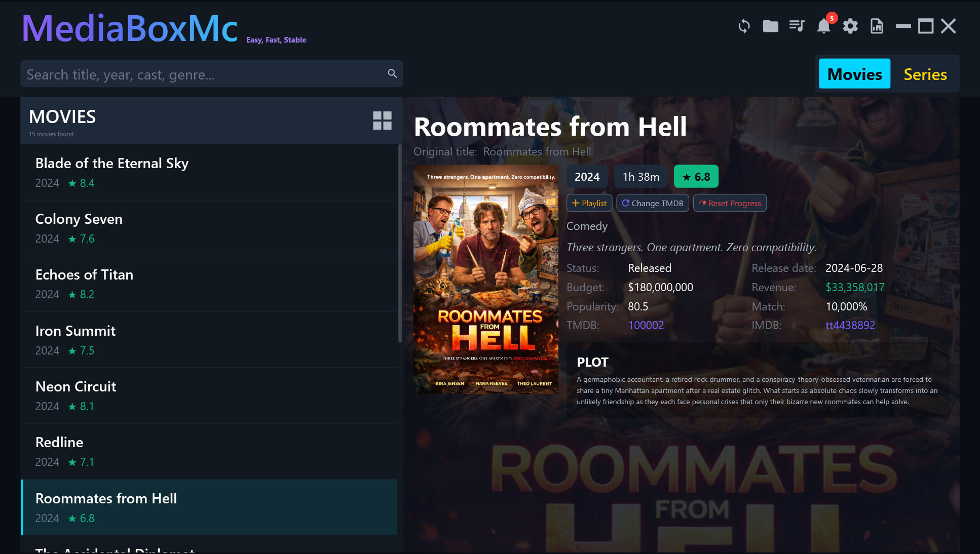The height and width of the screenshot is (554, 980).
Task: Focus the search title, year, cast field
Action: coord(203,74)
